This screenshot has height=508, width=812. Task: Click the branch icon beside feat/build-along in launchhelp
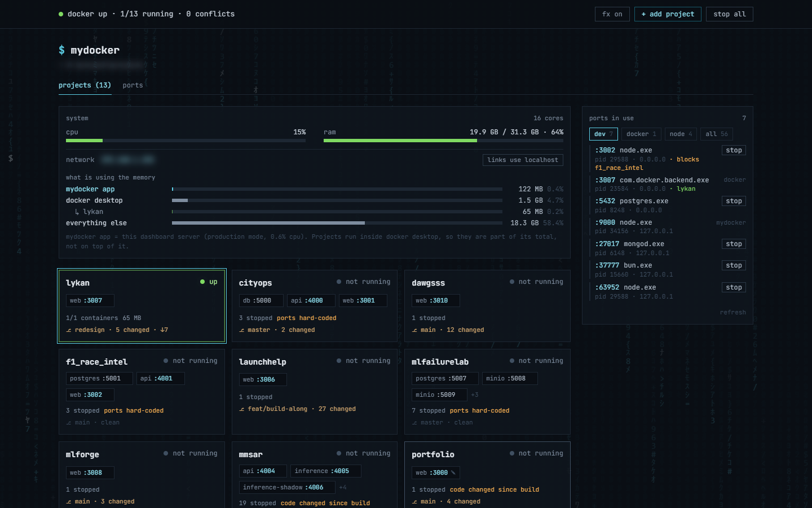click(242, 409)
